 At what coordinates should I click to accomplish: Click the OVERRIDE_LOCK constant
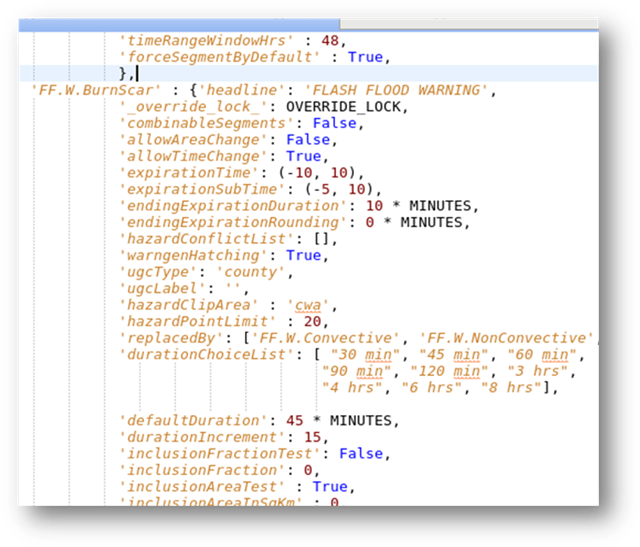(343, 107)
